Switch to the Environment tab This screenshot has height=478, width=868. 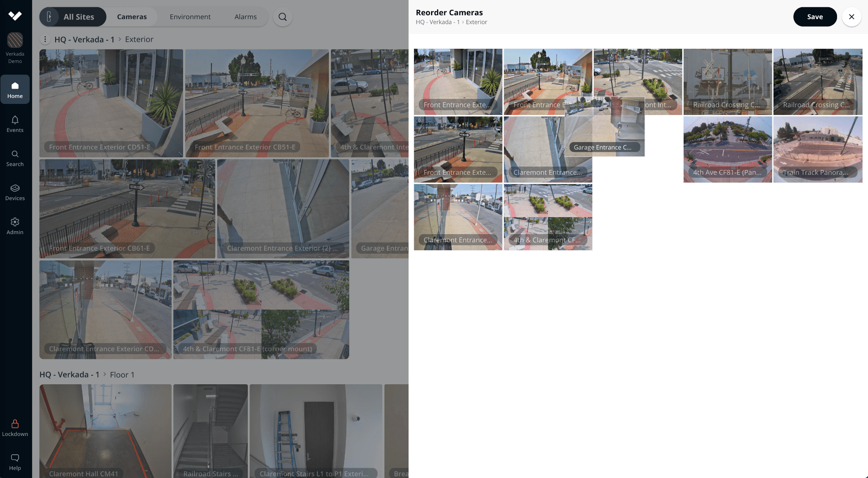[x=190, y=17]
